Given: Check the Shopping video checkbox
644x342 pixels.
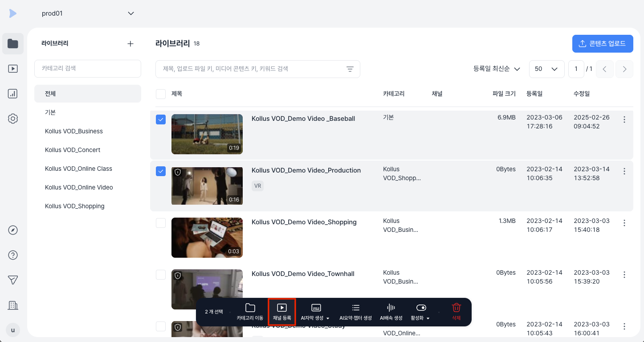Looking at the screenshot, I should 161,223.
